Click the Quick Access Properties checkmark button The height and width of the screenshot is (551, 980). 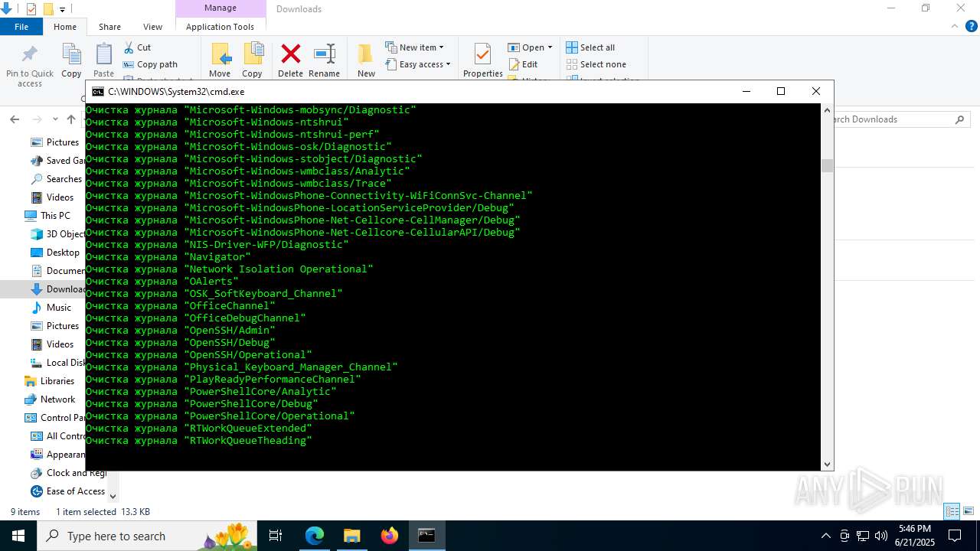click(31, 9)
